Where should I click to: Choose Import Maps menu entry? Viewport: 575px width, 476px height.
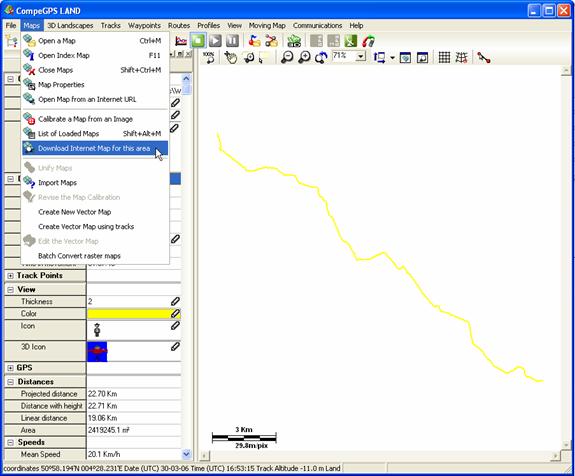point(95,183)
